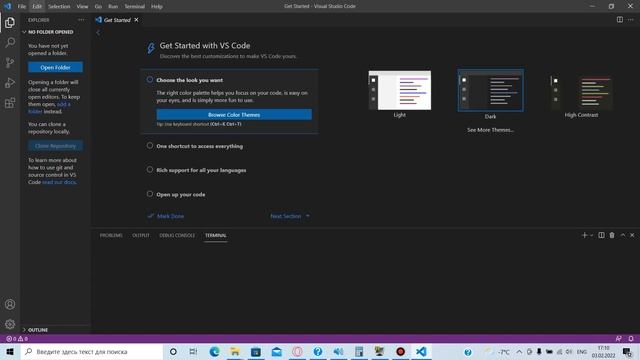The height and width of the screenshot is (360, 640).
Task: Open Task View on the taskbar
Action: [x=193, y=351]
